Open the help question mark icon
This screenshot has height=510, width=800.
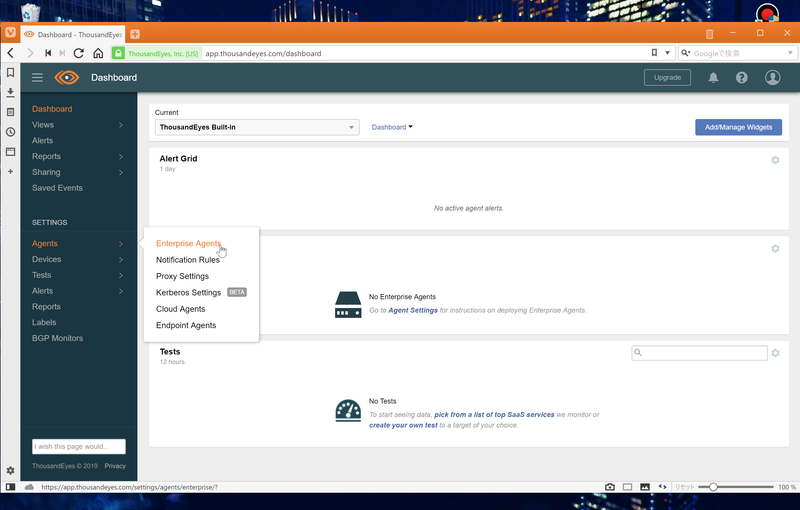click(x=742, y=78)
